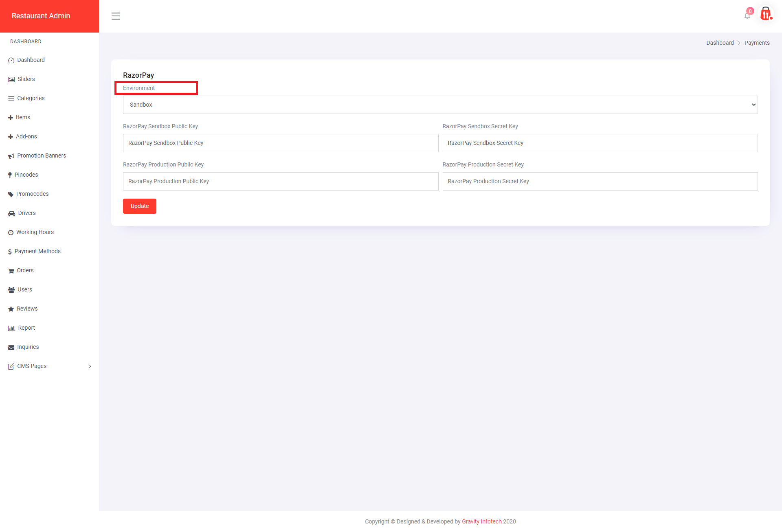782x532 pixels.
Task: Go to Working Hours menu item
Action: (35, 232)
